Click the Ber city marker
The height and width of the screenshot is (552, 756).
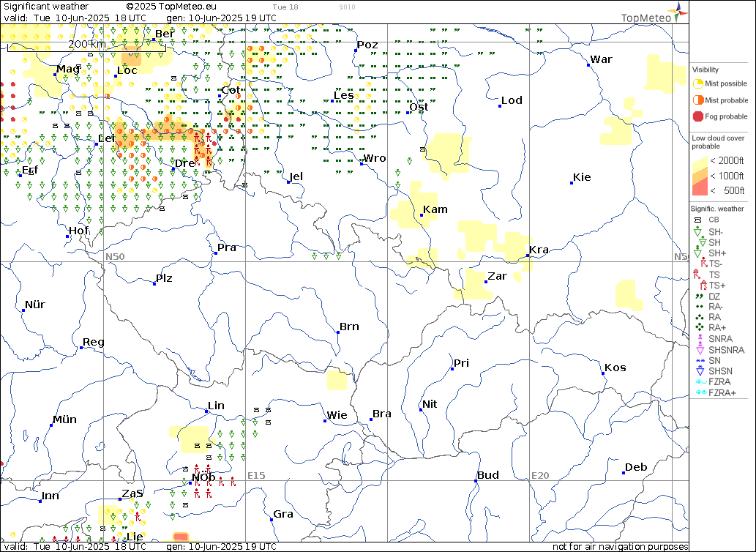click(154, 39)
